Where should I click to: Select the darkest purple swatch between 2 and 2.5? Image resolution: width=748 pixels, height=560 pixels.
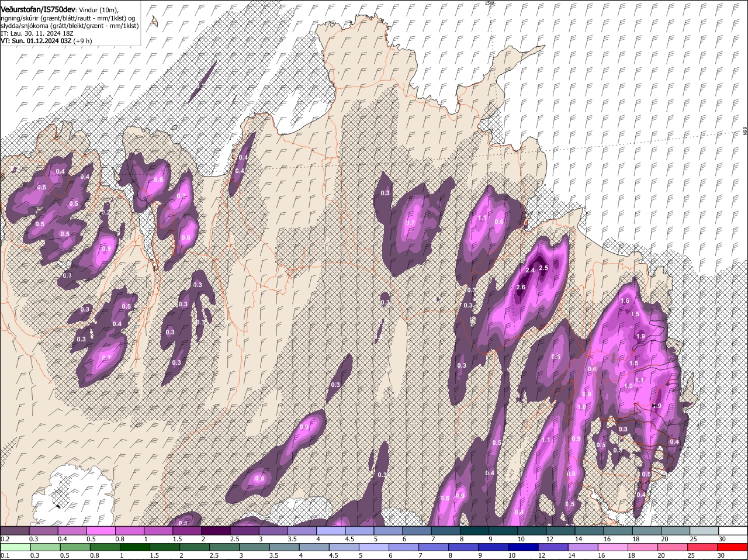coord(216,531)
